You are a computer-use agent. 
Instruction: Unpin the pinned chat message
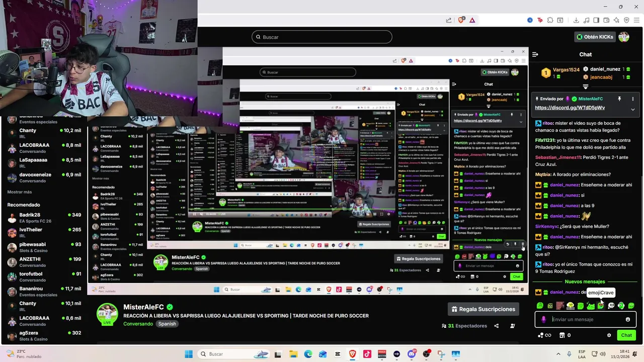click(619, 99)
